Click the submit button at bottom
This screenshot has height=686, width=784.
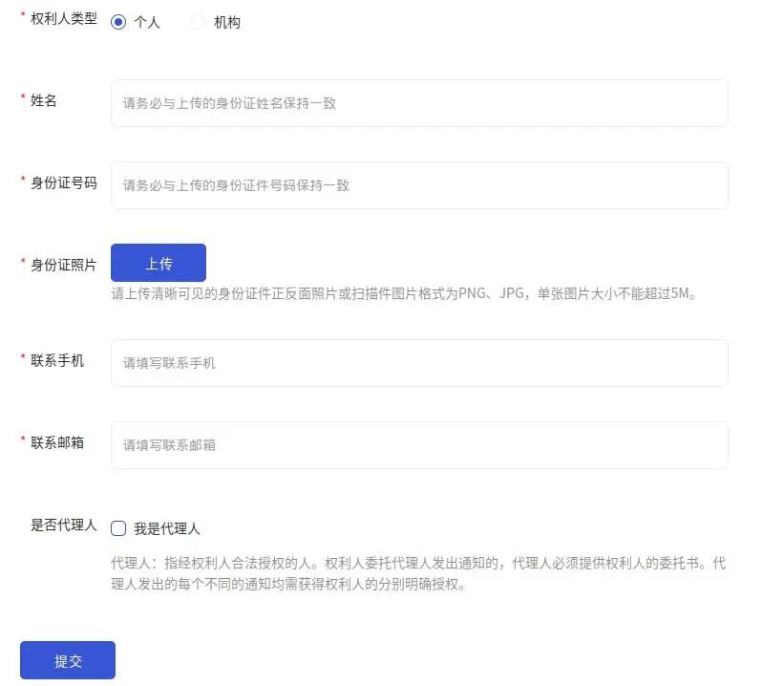pyautogui.click(x=67, y=659)
